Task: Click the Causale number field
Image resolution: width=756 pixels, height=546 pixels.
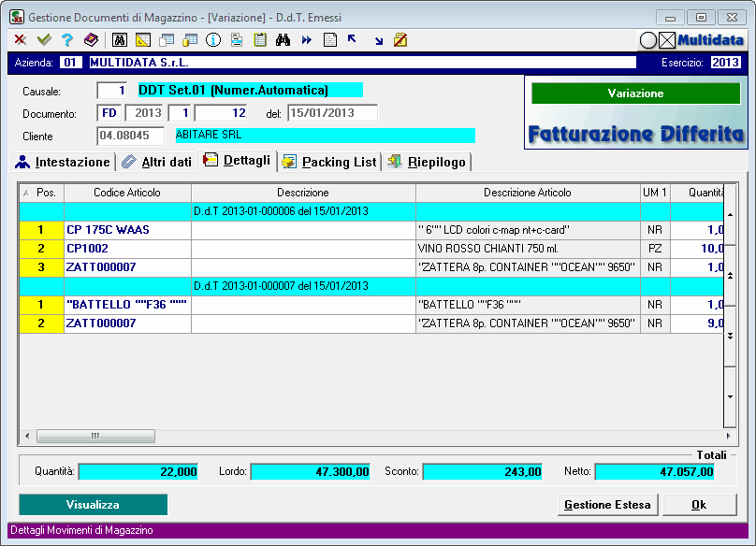Action: (x=112, y=90)
